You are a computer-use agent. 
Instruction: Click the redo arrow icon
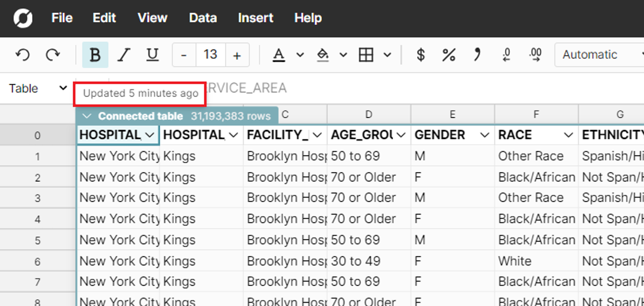52,55
